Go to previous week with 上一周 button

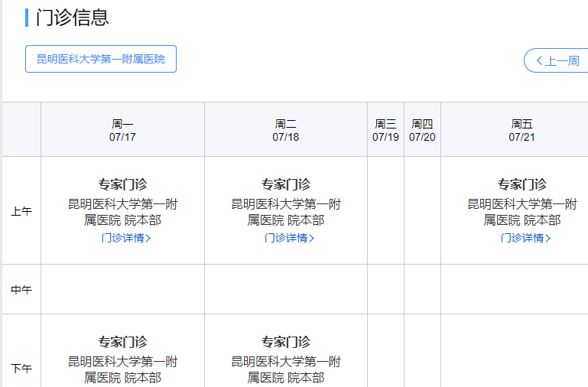(x=557, y=60)
